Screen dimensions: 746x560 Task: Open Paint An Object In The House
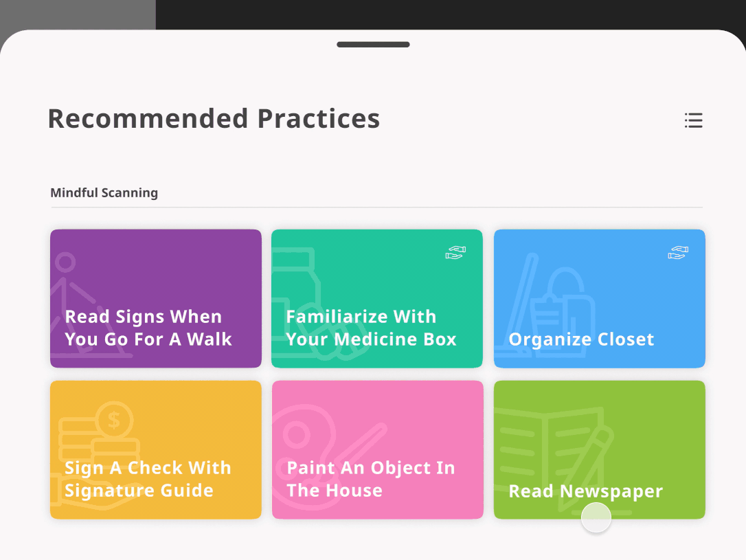(x=377, y=449)
